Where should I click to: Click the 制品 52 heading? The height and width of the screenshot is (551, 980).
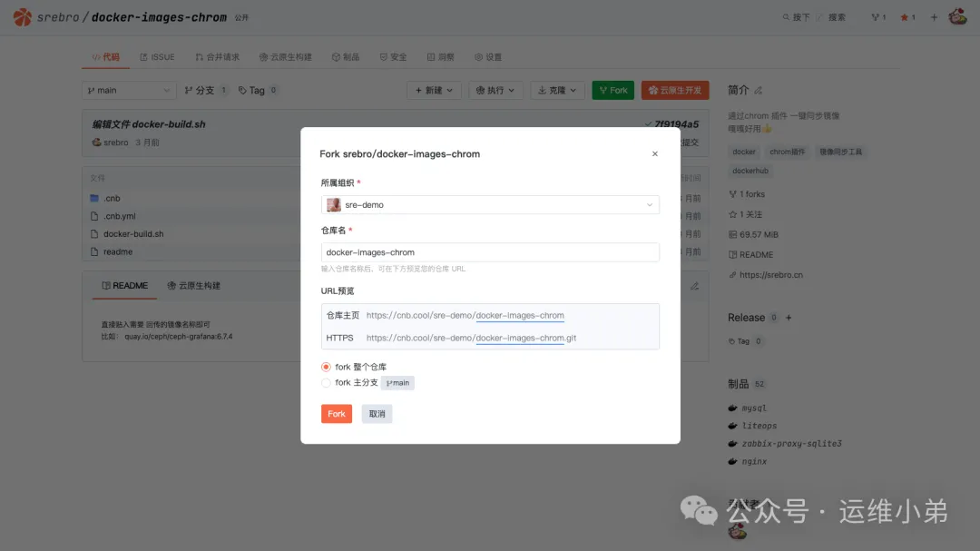tap(746, 384)
